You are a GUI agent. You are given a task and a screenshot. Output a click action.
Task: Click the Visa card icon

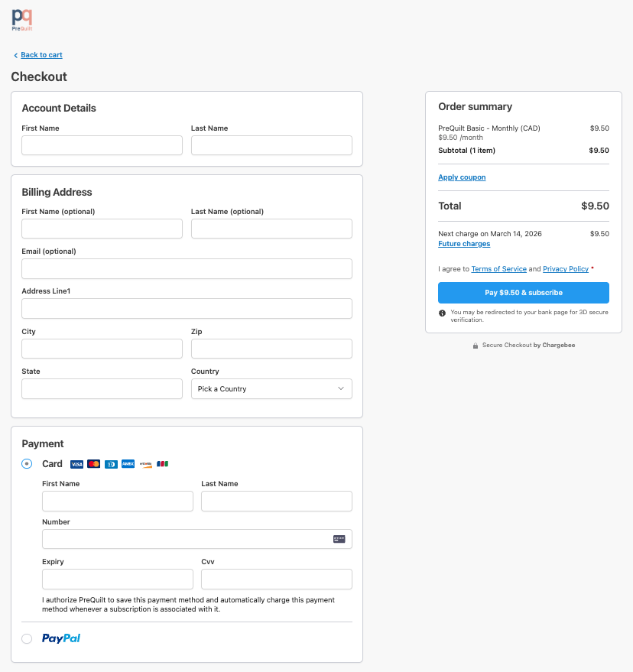76,464
